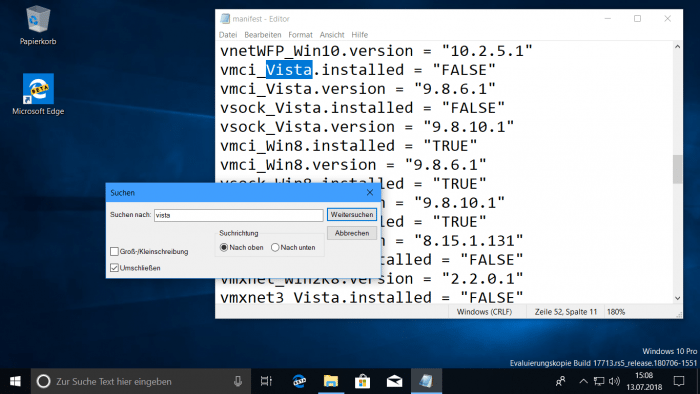Click the line vsock_Vista.version = "9.8.10.1"
700x394 pixels.
click(x=367, y=127)
